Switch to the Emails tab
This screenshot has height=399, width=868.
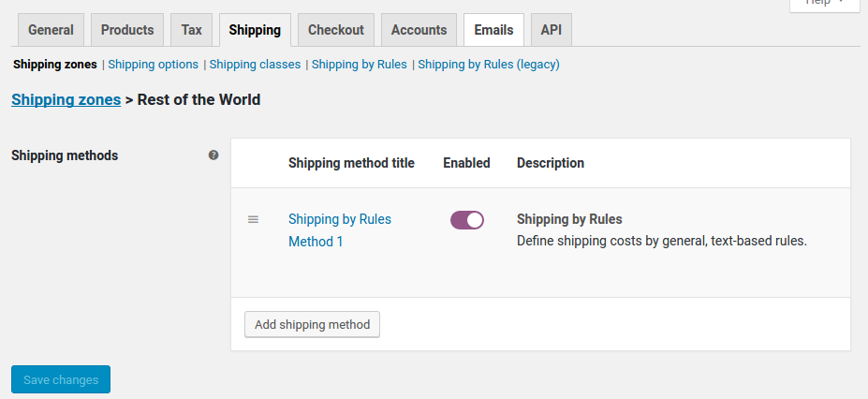(493, 30)
